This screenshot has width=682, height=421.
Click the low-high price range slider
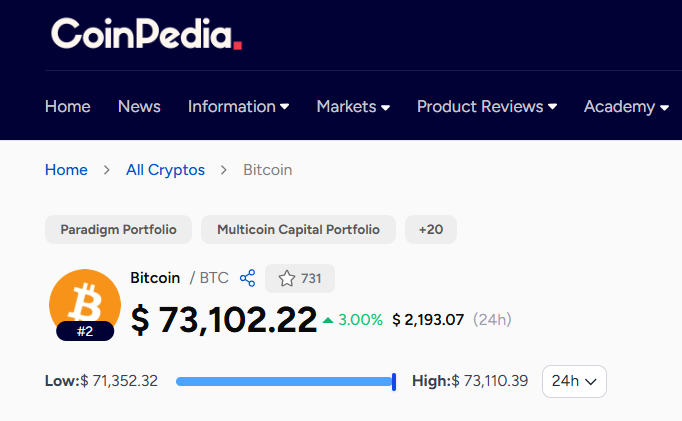point(286,381)
